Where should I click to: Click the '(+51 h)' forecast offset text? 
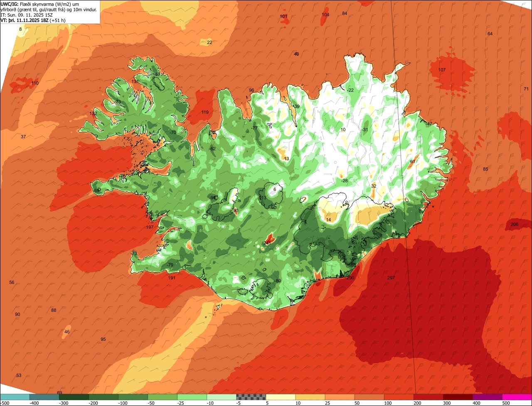coord(57,20)
